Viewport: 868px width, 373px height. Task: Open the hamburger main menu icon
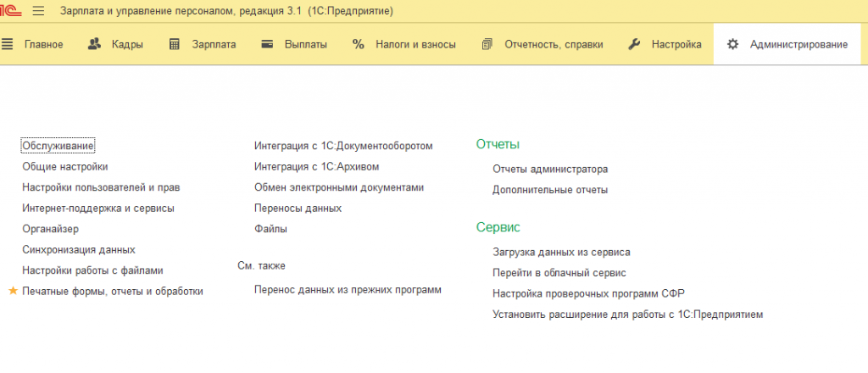click(x=38, y=11)
